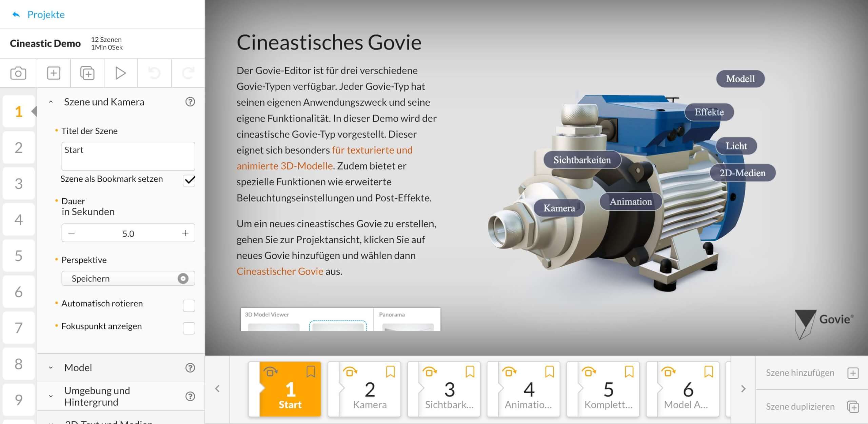Open scene 1 Start thumbnail in timeline

(285, 389)
